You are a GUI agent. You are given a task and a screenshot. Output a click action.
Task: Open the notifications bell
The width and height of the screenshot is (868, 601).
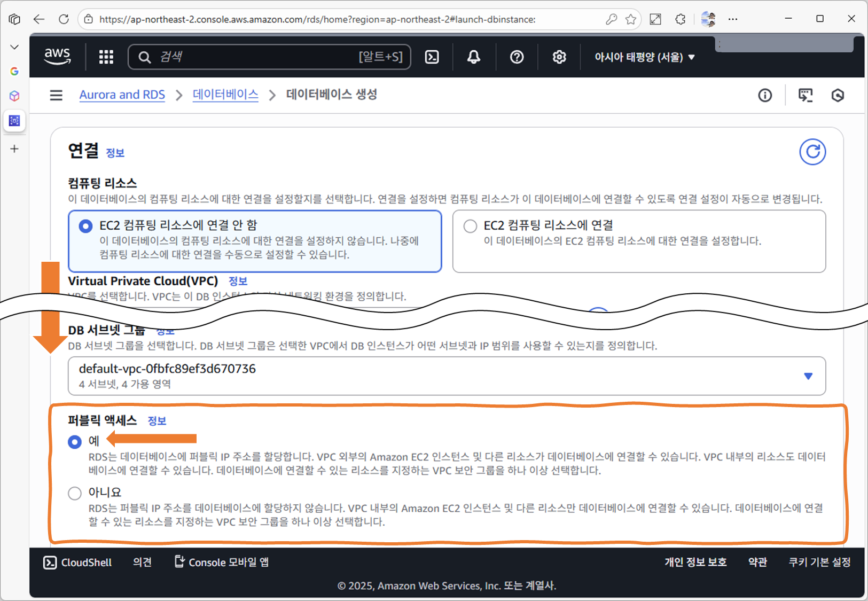474,57
